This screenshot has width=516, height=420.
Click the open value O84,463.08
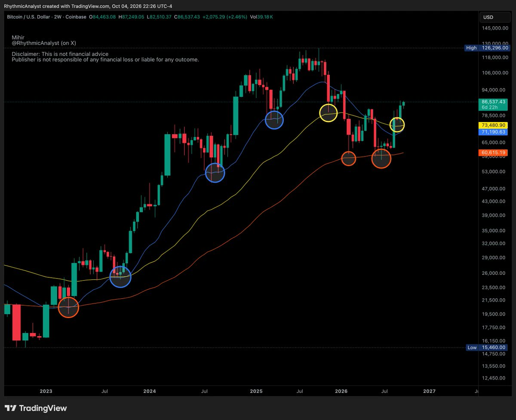point(103,17)
